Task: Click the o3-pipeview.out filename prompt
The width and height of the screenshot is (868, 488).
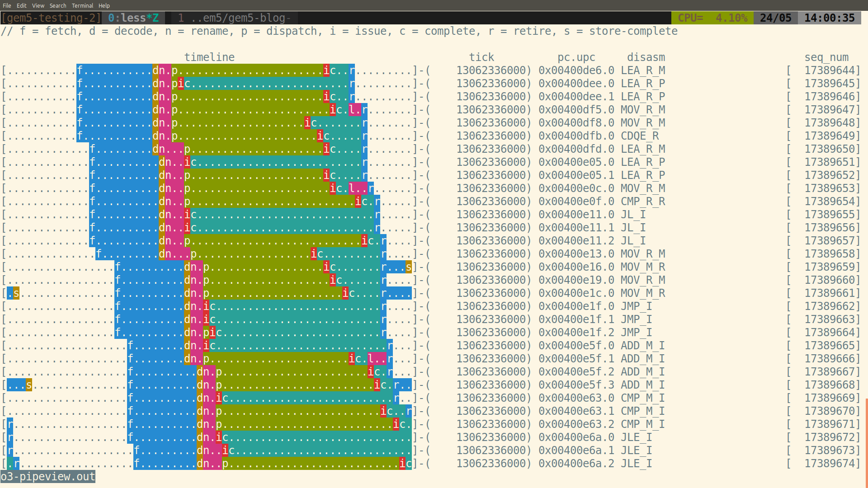Action: [48, 477]
